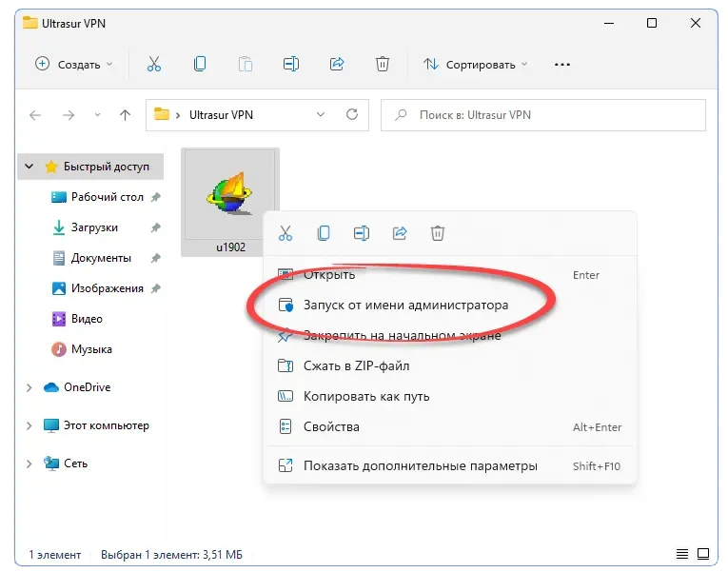Click the trash Delete icon in the context menu
The image size is (728, 572).
click(438, 232)
